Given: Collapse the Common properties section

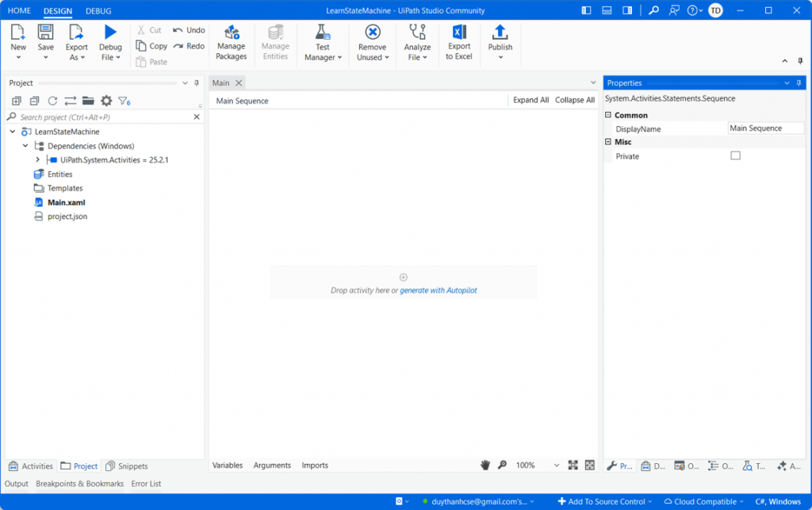Looking at the screenshot, I should pyautogui.click(x=608, y=115).
